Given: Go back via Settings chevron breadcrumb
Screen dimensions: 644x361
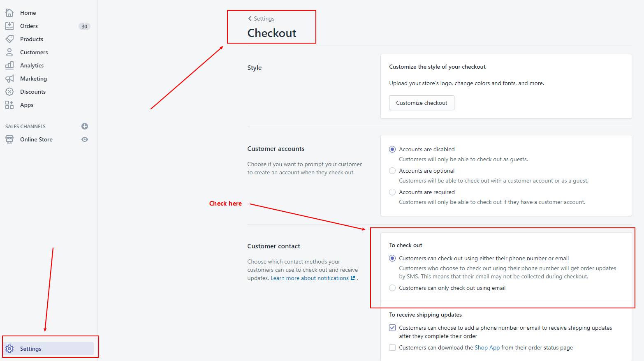Looking at the screenshot, I should click(x=261, y=19).
